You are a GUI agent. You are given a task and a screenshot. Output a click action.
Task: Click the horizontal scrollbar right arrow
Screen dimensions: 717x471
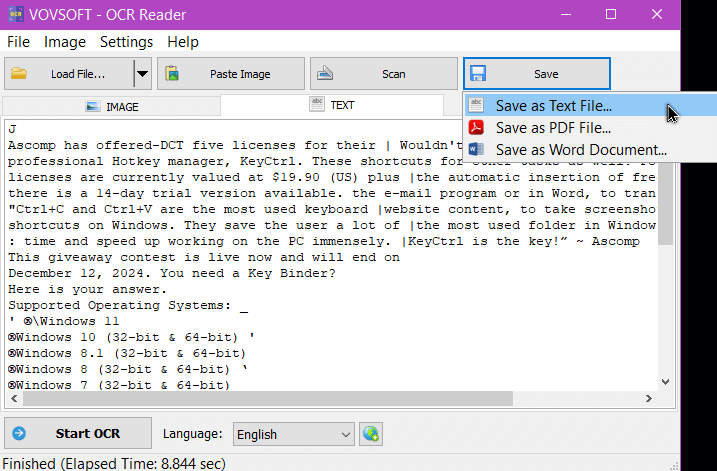tap(648, 398)
